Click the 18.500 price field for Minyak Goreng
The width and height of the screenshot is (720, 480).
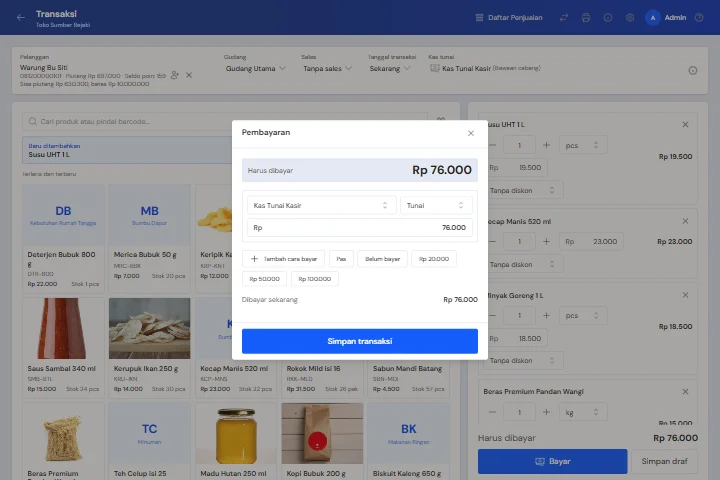click(x=515, y=338)
